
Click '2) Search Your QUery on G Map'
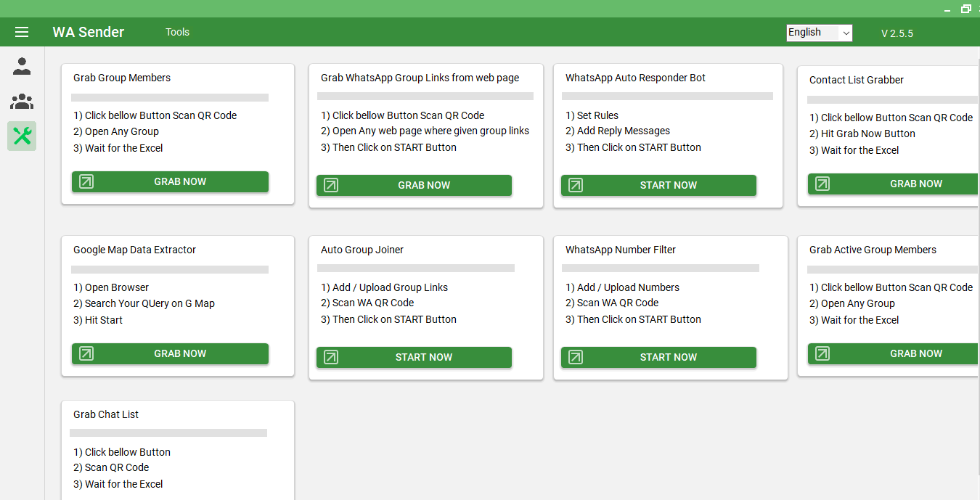[144, 303]
